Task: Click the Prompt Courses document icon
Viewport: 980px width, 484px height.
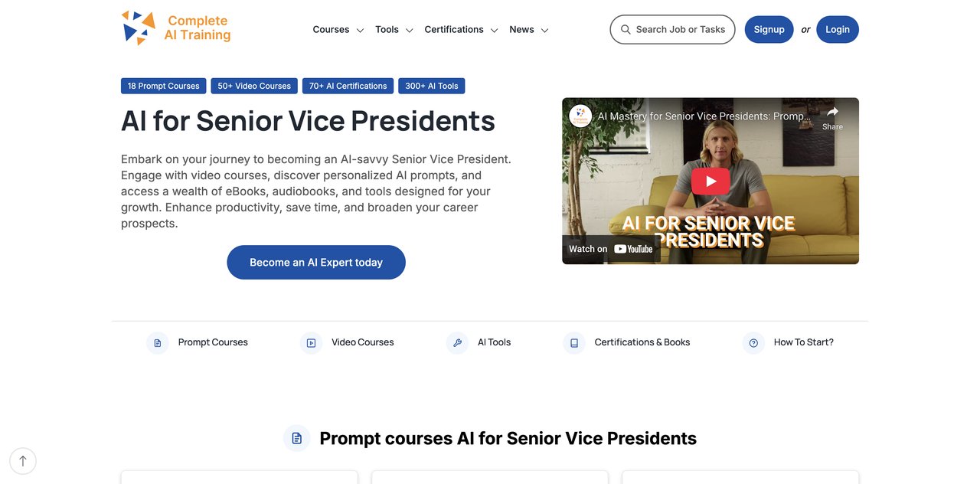Action: pyautogui.click(x=157, y=343)
